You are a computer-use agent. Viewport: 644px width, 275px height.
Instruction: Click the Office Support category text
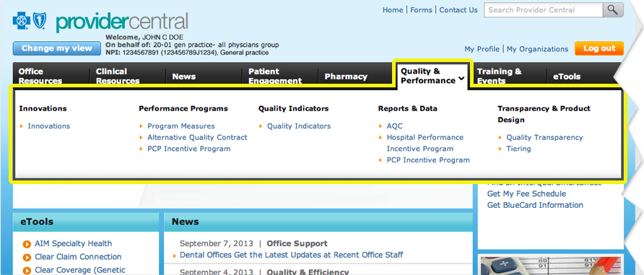[x=297, y=243]
